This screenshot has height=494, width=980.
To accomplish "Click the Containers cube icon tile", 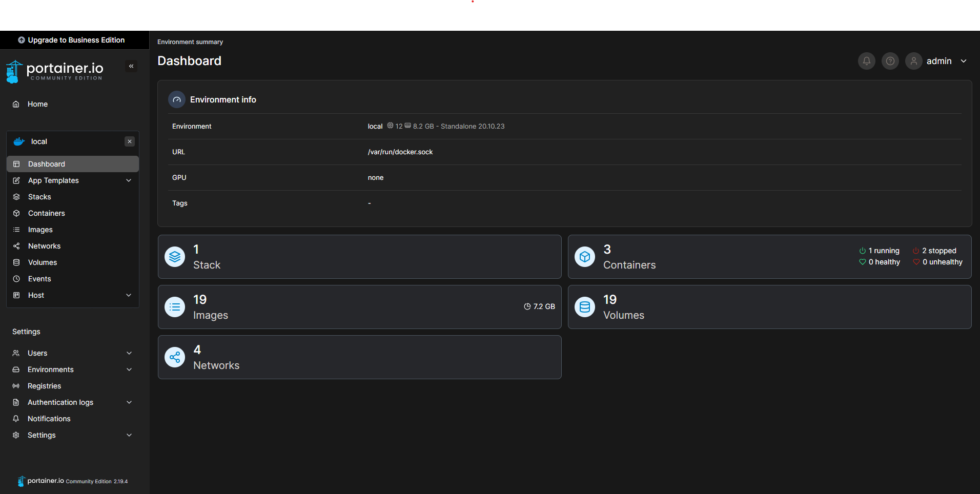I will click(585, 257).
